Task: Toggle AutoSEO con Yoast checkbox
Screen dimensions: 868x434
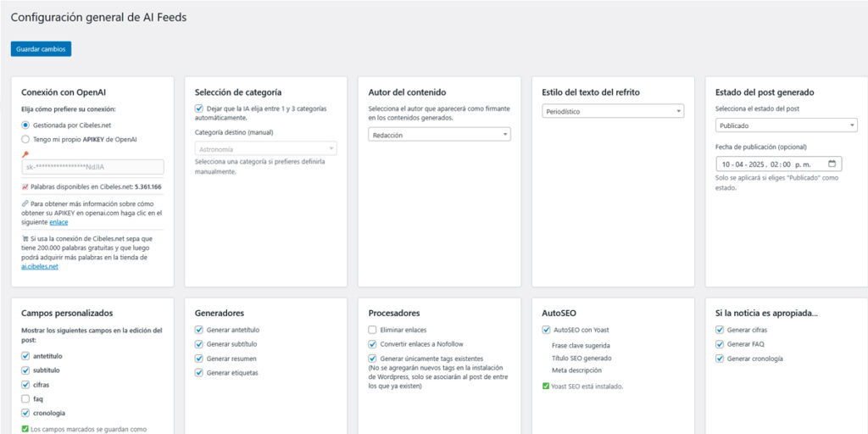Action: [546, 330]
